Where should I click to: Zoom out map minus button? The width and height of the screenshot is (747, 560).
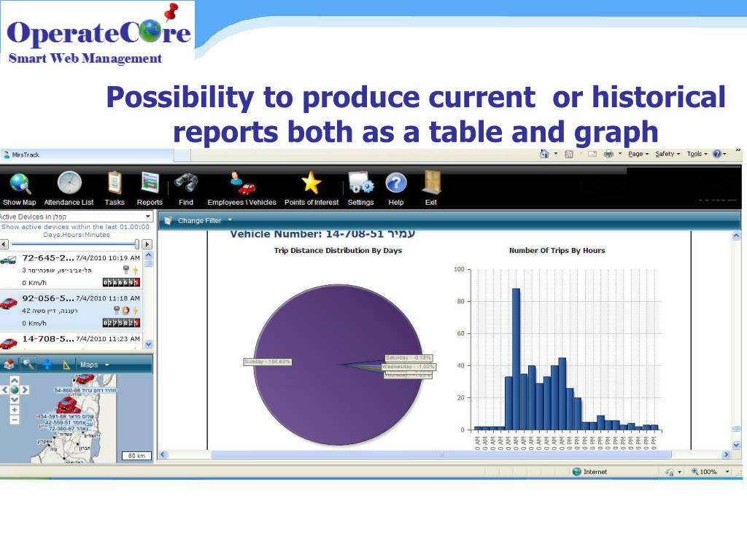point(15,419)
